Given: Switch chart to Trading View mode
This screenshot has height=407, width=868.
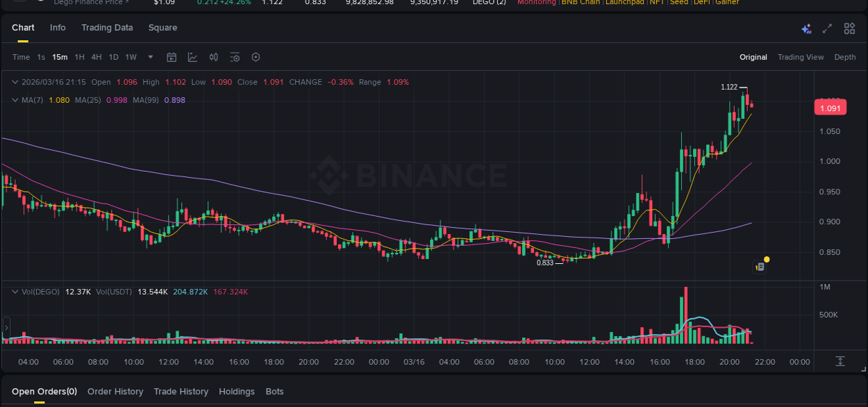Looking at the screenshot, I should [x=801, y=57].
